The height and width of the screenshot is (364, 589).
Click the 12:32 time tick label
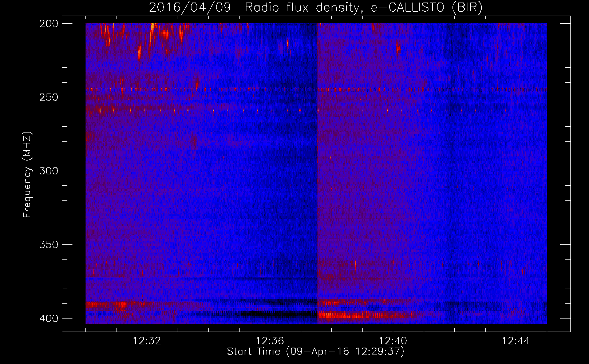(147, 341)
